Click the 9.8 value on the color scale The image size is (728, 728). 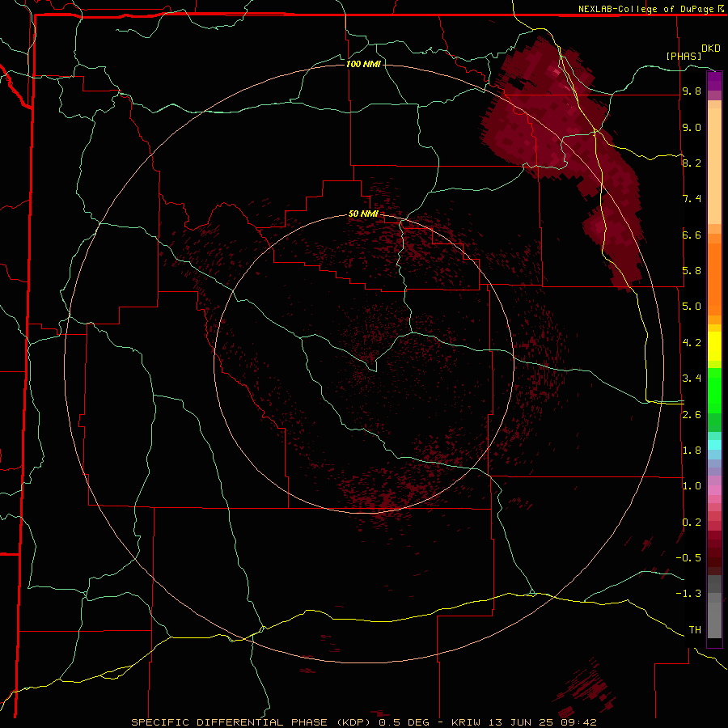coord(692,91)
